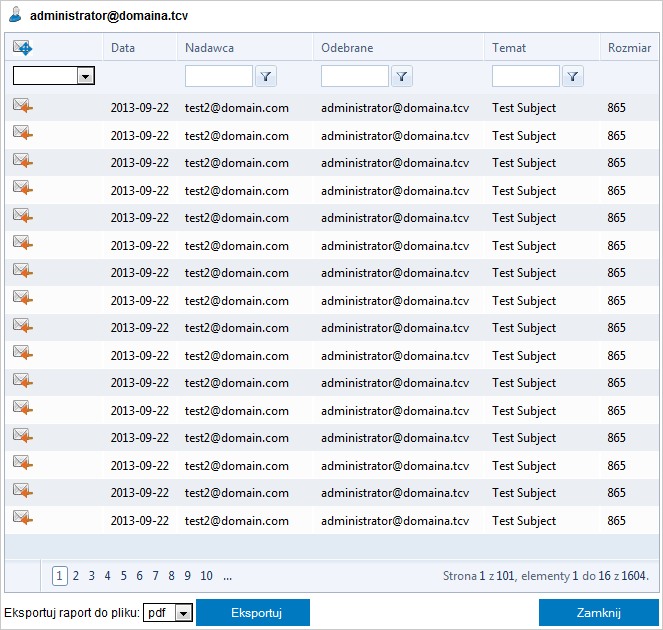663x630 pixels.
Task: Go to page 9
Action: [187, 576]
